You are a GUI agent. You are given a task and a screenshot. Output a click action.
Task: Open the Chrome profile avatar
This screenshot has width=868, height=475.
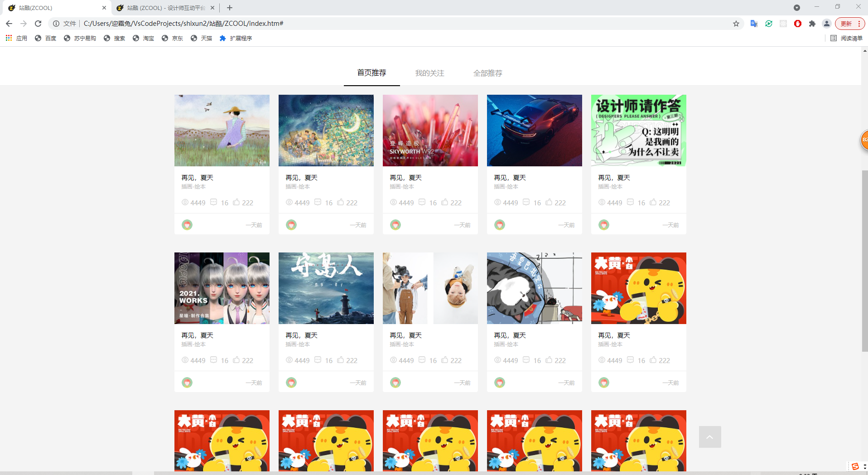pyautogui.click(x=827, y=24)
